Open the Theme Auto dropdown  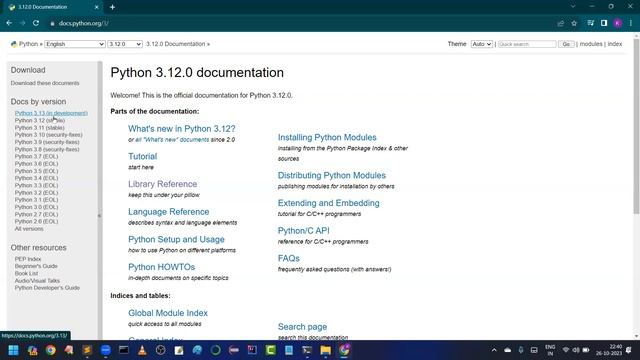click(x=482, y=44)
